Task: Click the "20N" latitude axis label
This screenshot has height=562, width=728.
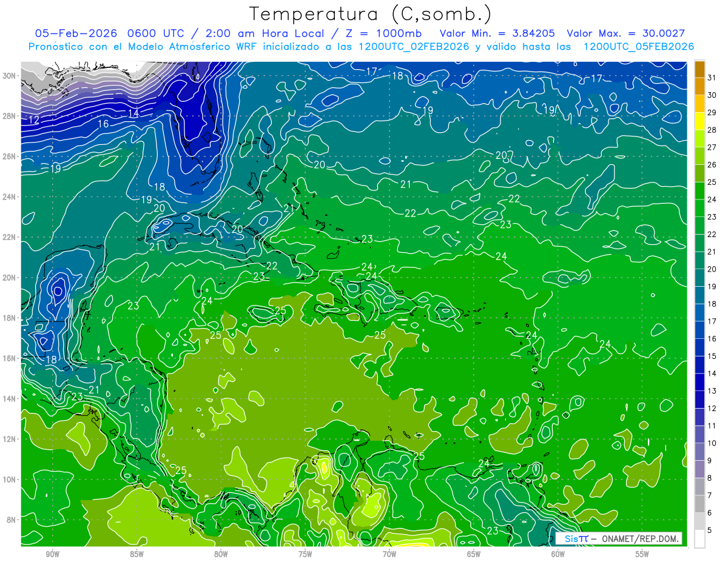Action: point(10,278)
